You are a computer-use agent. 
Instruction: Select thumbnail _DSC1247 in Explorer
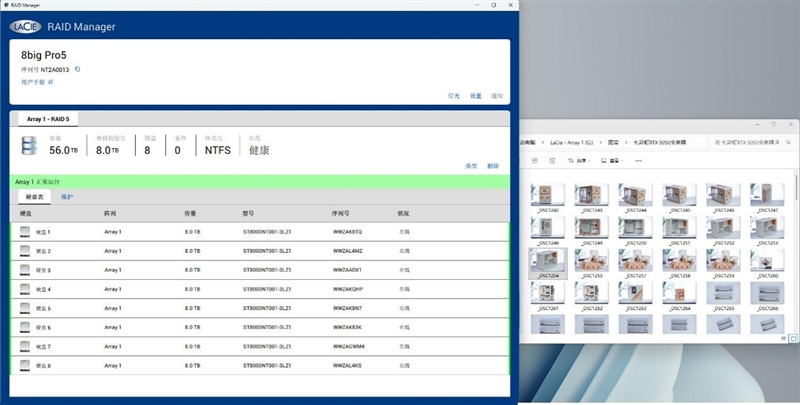point(767,198)
